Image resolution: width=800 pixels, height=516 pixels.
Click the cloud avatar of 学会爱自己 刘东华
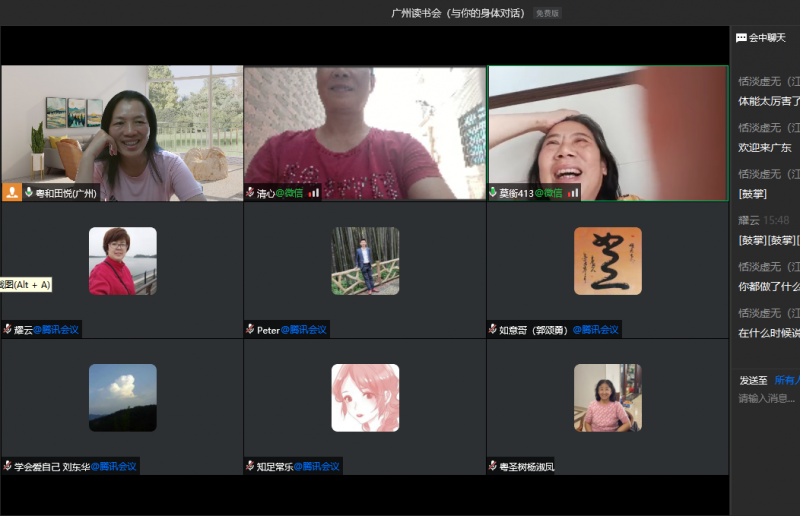(x=122, y=397)
